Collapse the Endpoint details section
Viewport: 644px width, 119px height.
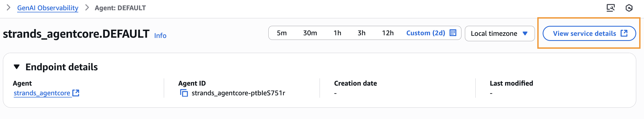[17, 67]
